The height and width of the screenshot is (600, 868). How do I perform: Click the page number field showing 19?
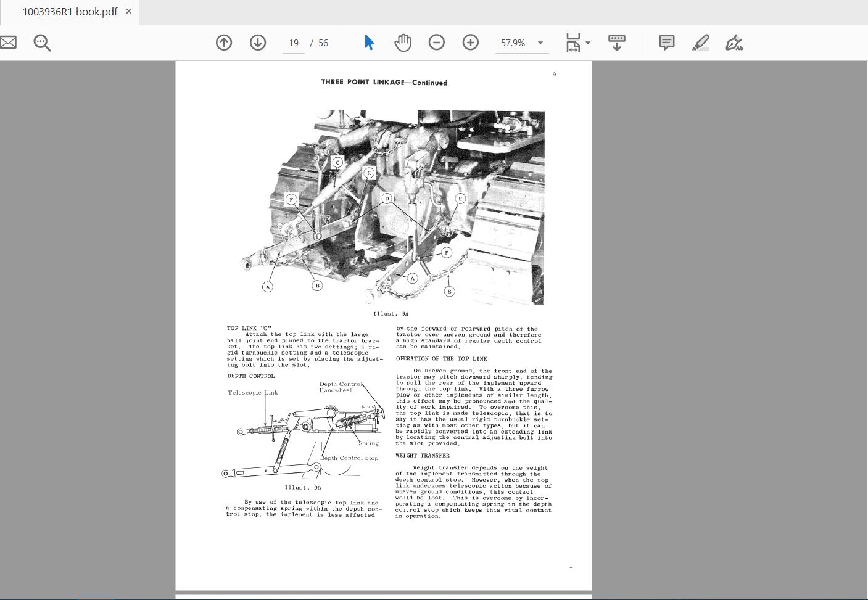(x=294, y=43)
